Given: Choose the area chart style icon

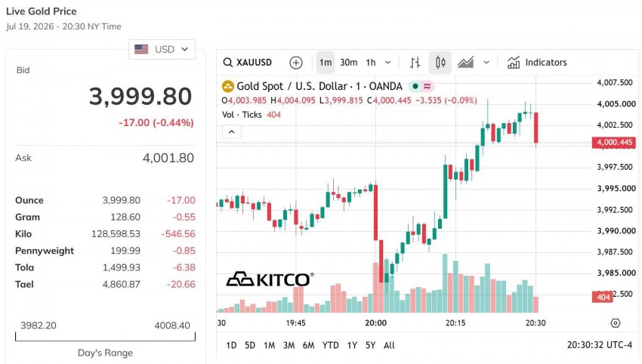Looking at the screenshot, I should click(465, 63).
